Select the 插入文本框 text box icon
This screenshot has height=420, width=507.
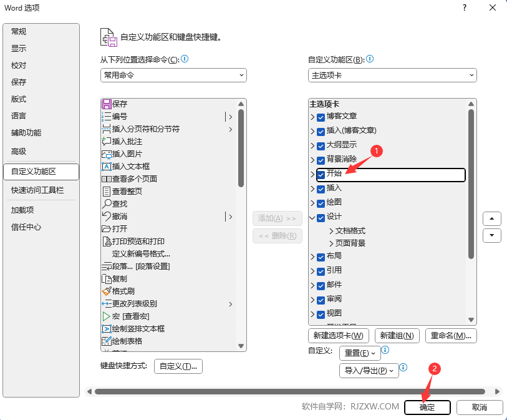coord(107,167)
